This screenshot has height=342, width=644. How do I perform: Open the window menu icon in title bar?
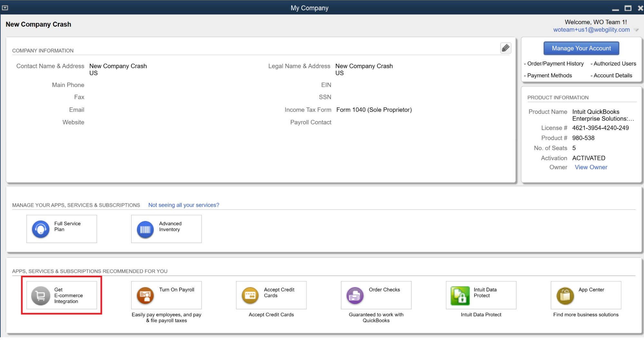5,8
